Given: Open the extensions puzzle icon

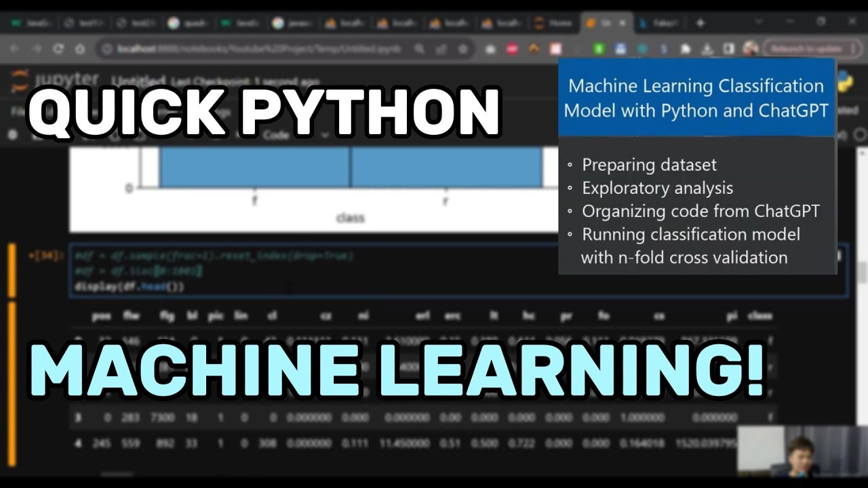Looking at the screenshot, I should pyautogui.click(x=686, y=49).
